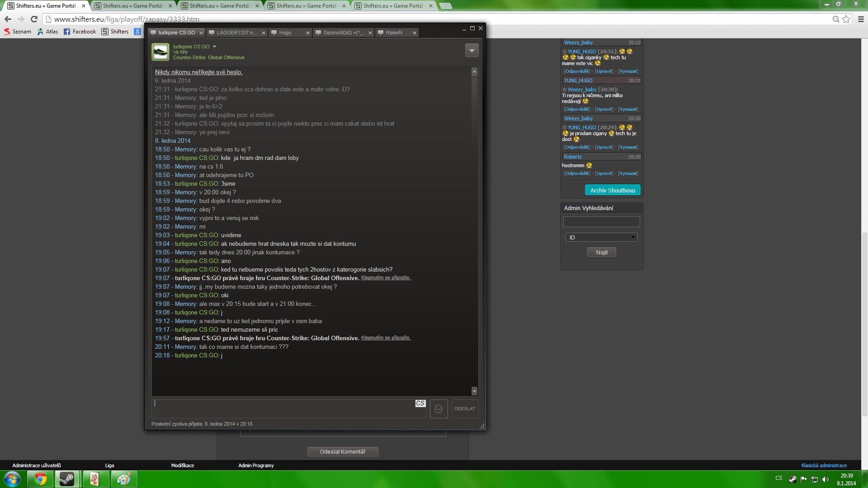Open the Windows Start button
Image resolution: width=868 pixels, height=488 pixels.
point(12,479)
